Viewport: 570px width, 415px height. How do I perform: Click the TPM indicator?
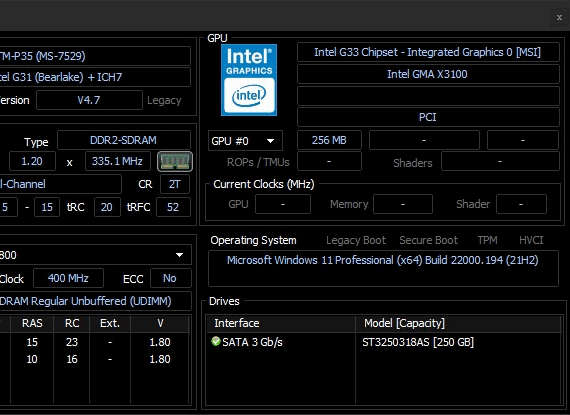click(x=487, y=240)
